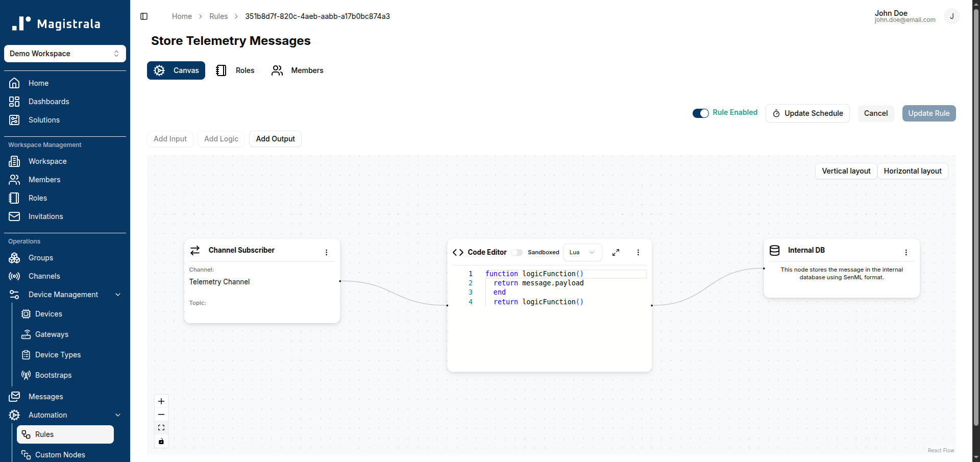Viewport: 980px width, 462px height.
Task: Expand the Code Editor to fullscreen
Action: pos(616,252)
